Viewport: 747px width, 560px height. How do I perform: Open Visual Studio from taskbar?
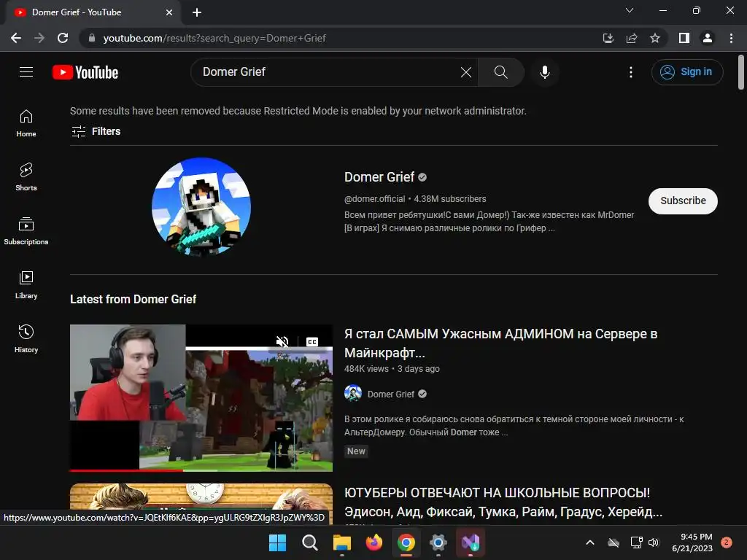pyautogui.click(x=471, y=542)
